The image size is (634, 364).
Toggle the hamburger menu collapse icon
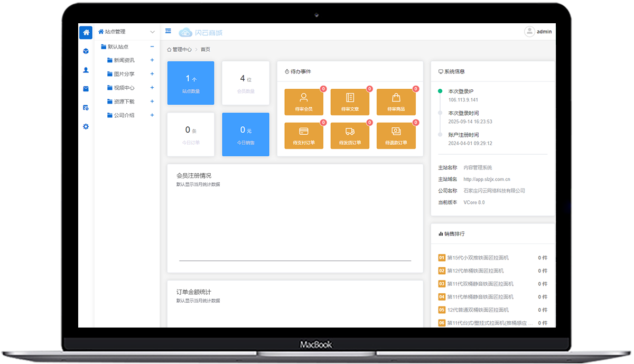pos(168,31)
